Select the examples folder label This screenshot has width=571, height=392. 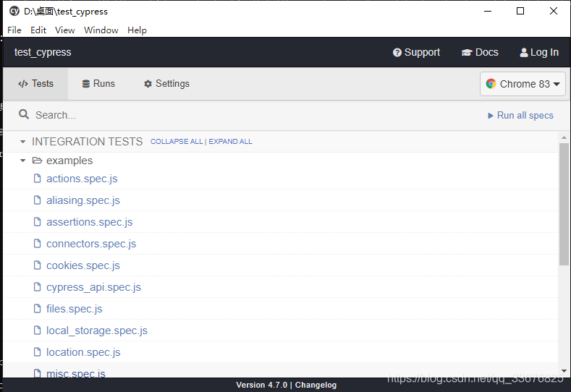coord(69,161)
